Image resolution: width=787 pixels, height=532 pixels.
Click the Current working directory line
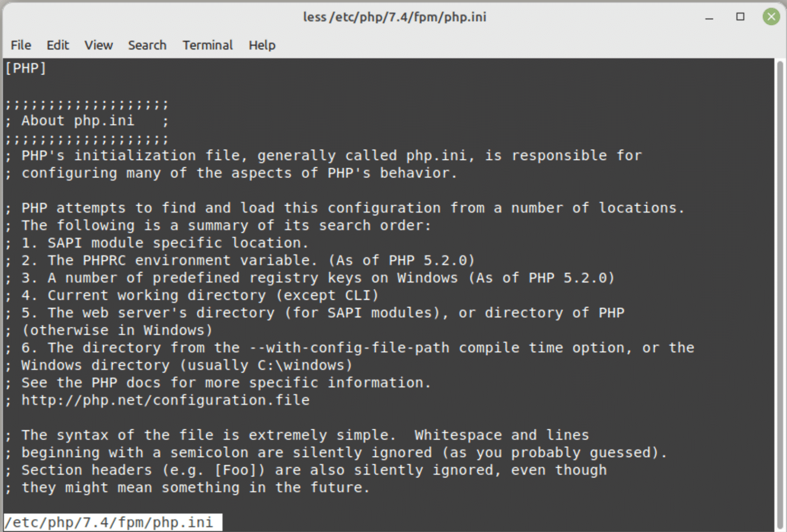tap(192, 295)
